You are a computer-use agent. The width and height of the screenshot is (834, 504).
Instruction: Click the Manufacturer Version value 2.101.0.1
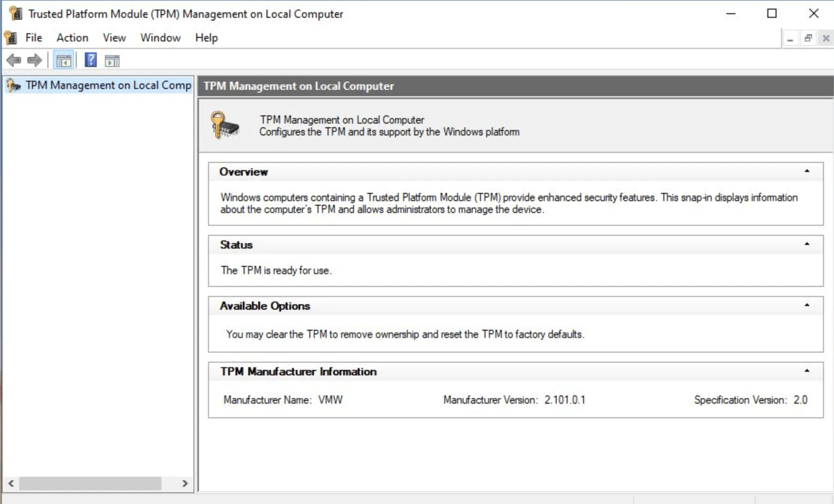tap(565, 400)
